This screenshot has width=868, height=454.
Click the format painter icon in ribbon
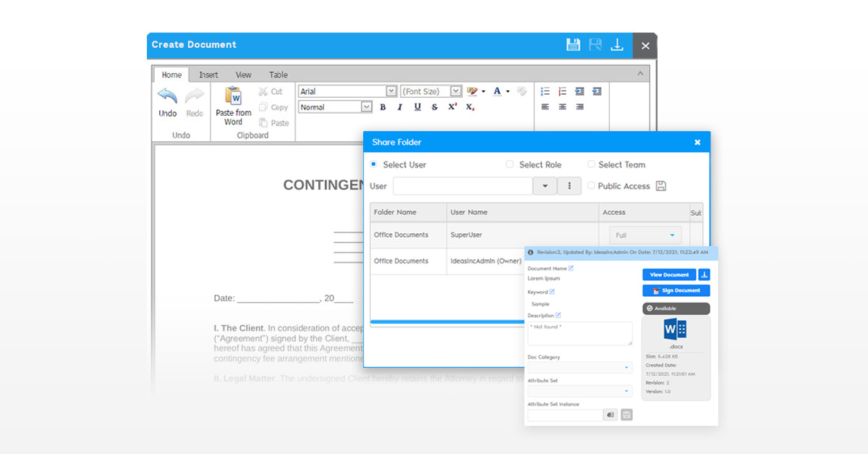pos(522,91)
